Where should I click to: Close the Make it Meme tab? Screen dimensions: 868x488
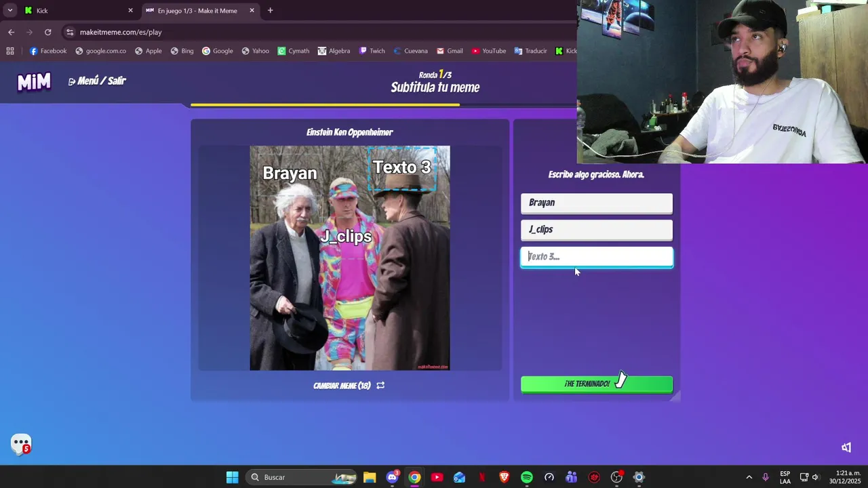pos(252,10)
